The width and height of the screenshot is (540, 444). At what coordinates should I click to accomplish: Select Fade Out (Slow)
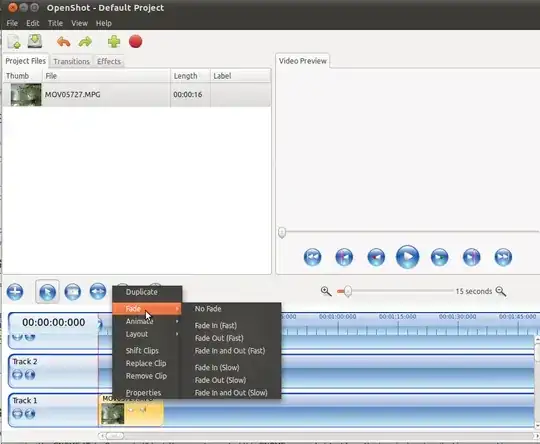(x=231, y=380)
